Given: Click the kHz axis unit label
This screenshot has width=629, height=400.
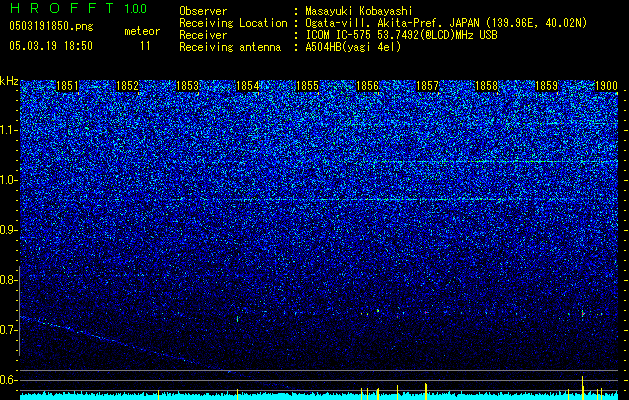Looking at the screenshot, I should tap(9, 82).
